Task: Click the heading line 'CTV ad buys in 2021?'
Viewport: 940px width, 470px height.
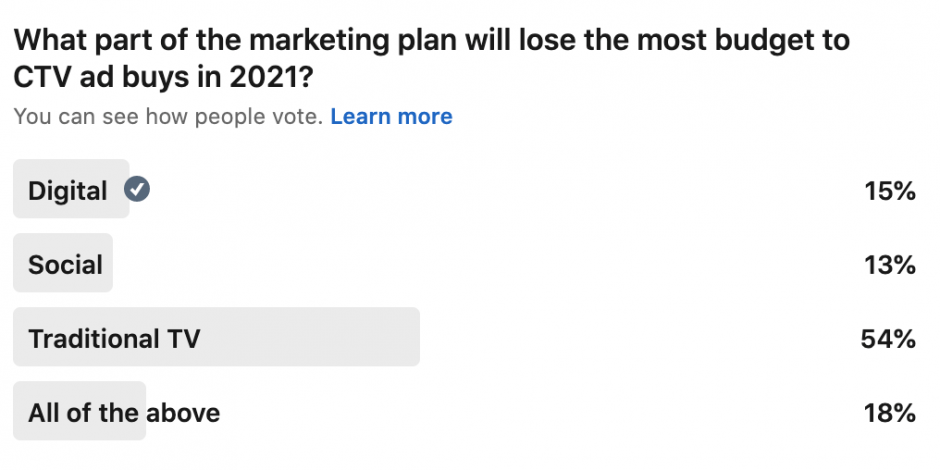Action: [164, 78]
